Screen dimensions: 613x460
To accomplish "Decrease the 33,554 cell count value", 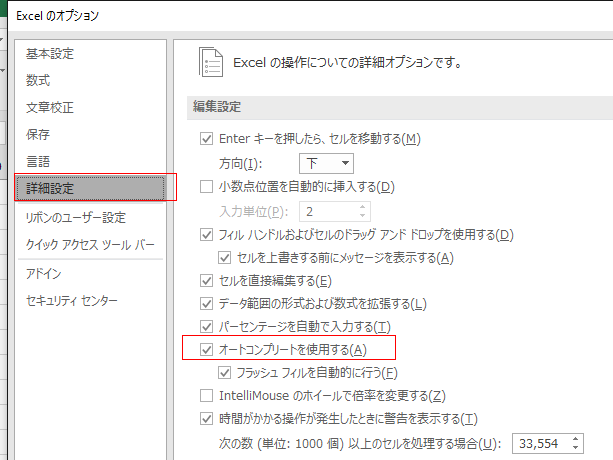I will pos(575,448).
